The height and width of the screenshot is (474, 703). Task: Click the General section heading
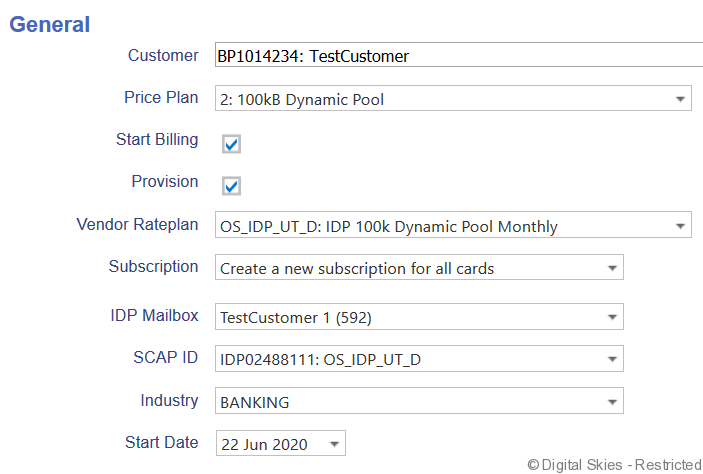pos(49,24)
